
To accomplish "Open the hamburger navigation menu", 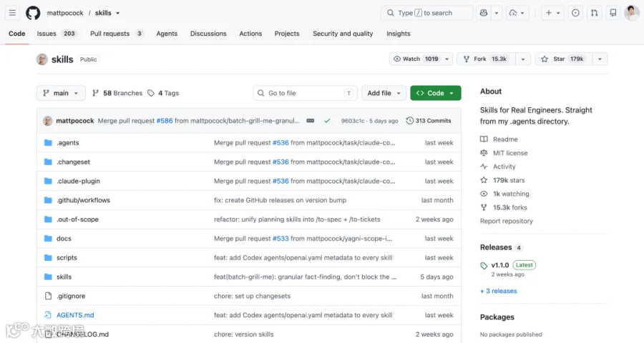I will coord(12,13).
